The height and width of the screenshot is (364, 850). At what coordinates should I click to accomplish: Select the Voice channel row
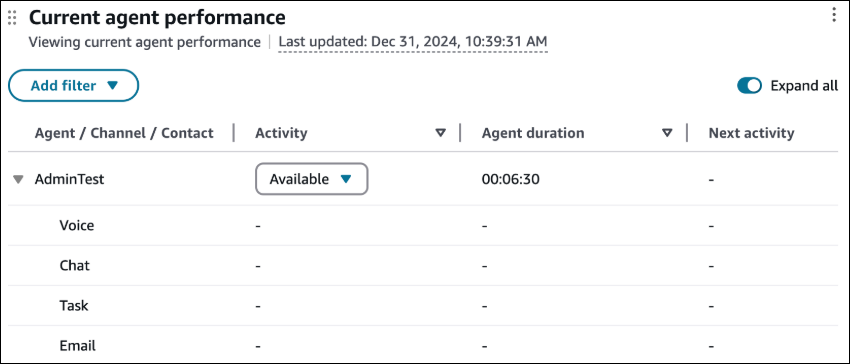click(x=425, y=225)
